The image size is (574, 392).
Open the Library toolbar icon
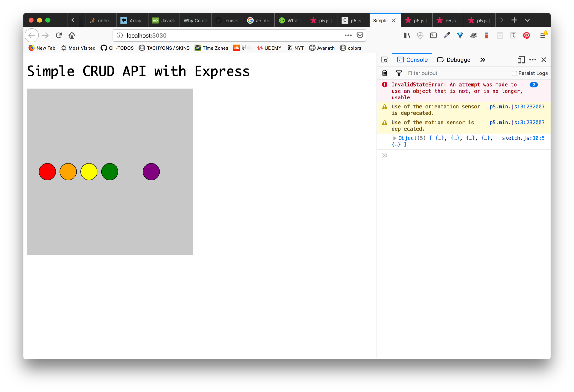[407, 36]
